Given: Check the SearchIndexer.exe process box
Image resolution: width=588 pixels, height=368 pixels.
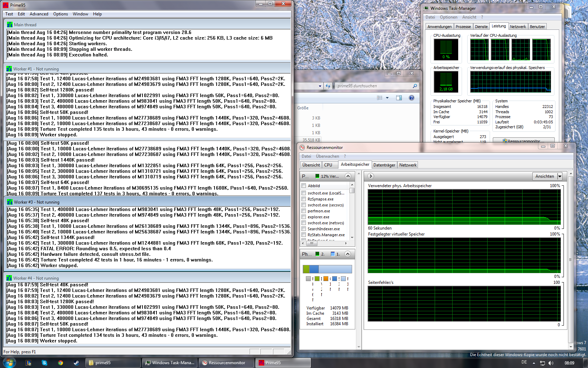Looking at the screenshot, I should click(304, 229).
